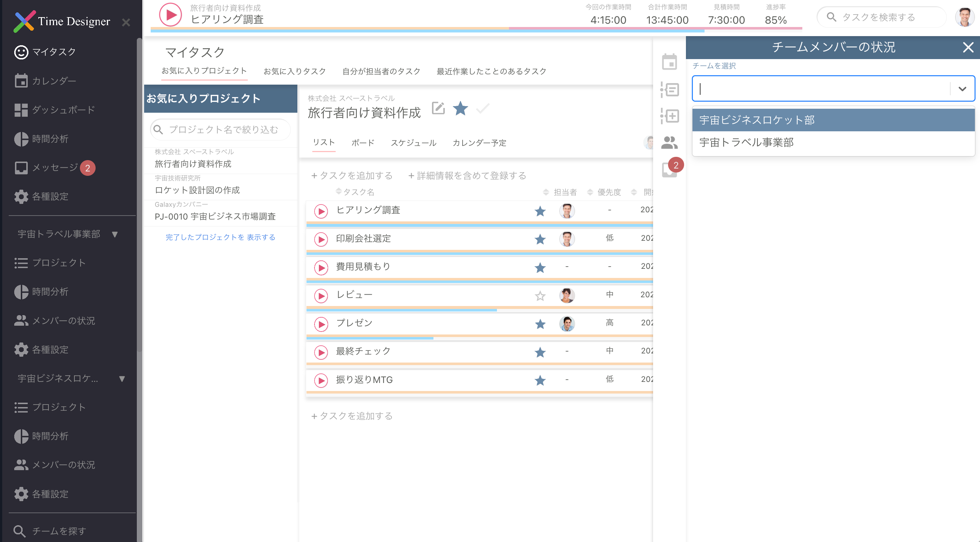980x542 pixels.
Task: Collapse the 宇宙トラベル事業部 sidebar section
Action: 115,234
